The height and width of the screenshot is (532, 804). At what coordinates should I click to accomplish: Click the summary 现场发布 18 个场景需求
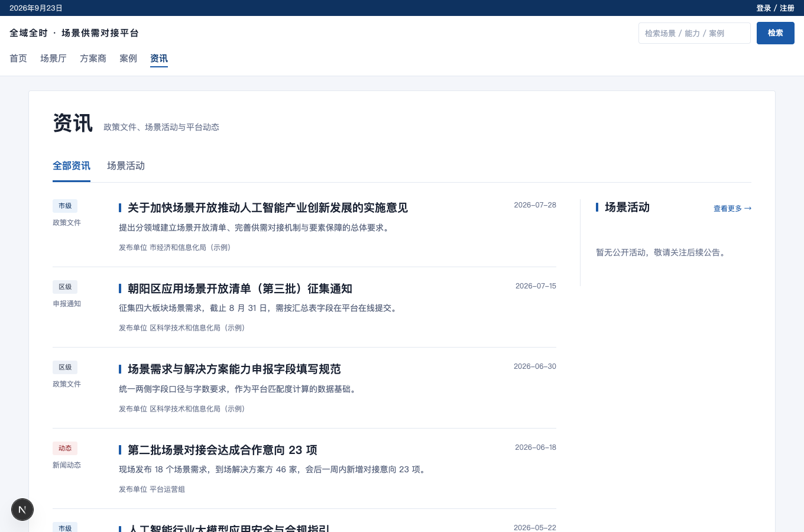click(274, 469)
